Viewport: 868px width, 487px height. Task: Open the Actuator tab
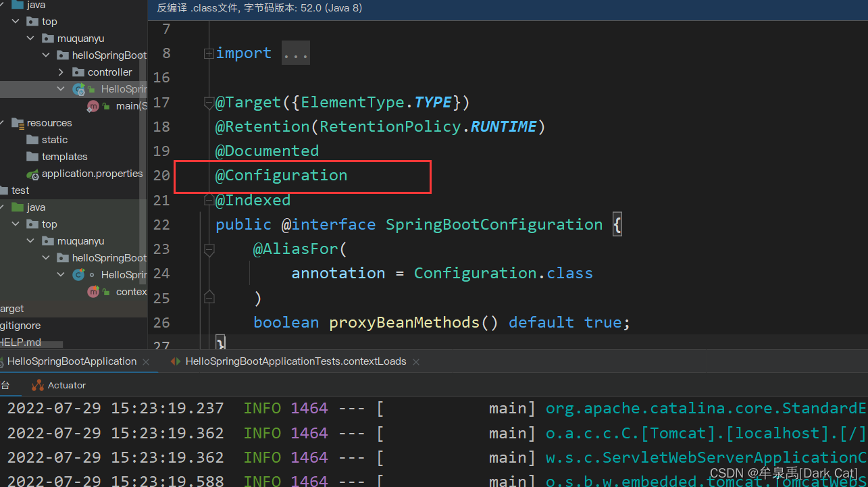click(67, 385)
